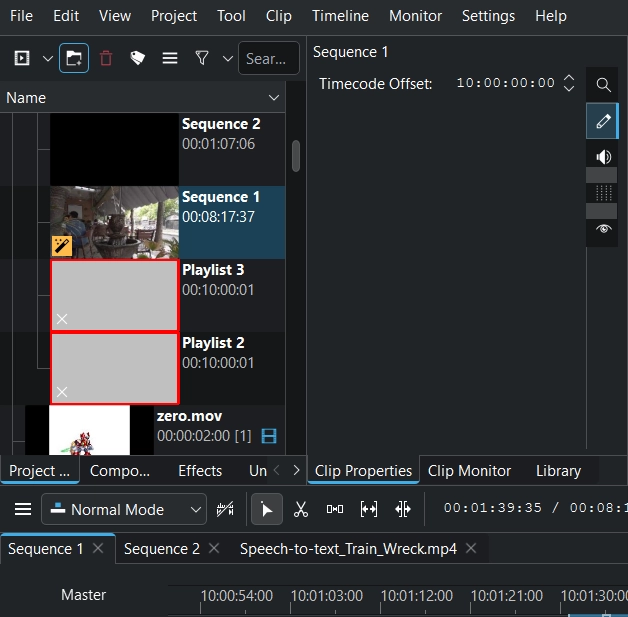Open the timeline hamburger menu

22,509
